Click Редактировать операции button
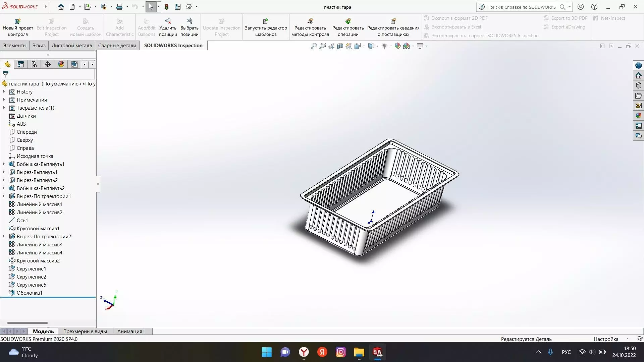The image size is (644, 362). pos(348,27)
